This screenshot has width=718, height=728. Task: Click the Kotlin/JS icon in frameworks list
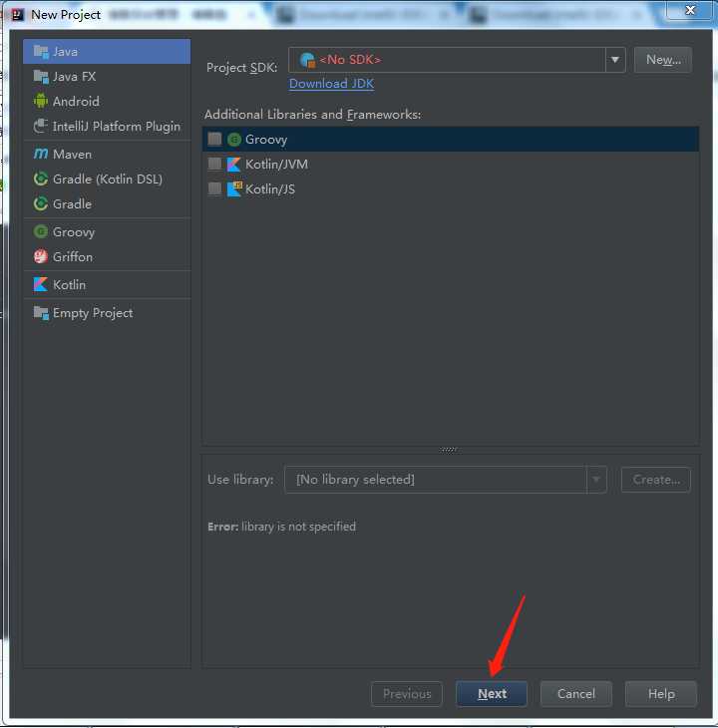click(234, 188)
